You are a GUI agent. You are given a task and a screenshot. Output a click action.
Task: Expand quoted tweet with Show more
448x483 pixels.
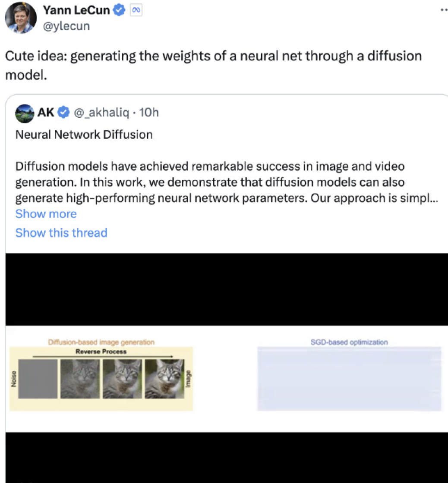click(46, 214)
